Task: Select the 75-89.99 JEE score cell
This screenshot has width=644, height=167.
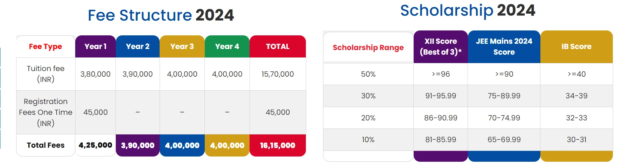Action: click(x=504, y=96)
